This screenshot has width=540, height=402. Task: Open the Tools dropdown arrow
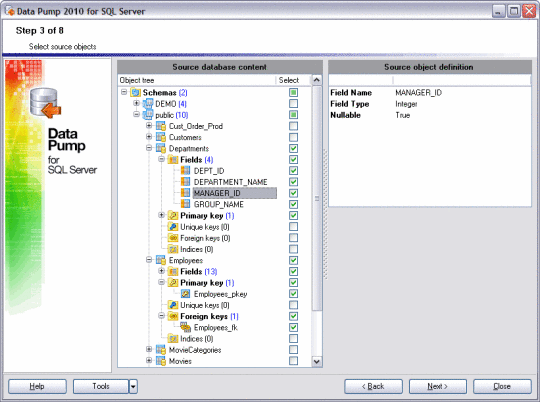point(133,386)
